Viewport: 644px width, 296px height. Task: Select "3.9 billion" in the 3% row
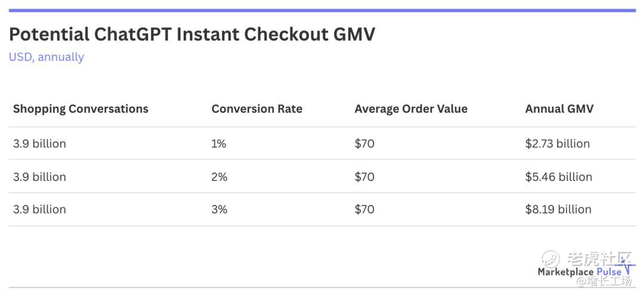click(39, 209)
